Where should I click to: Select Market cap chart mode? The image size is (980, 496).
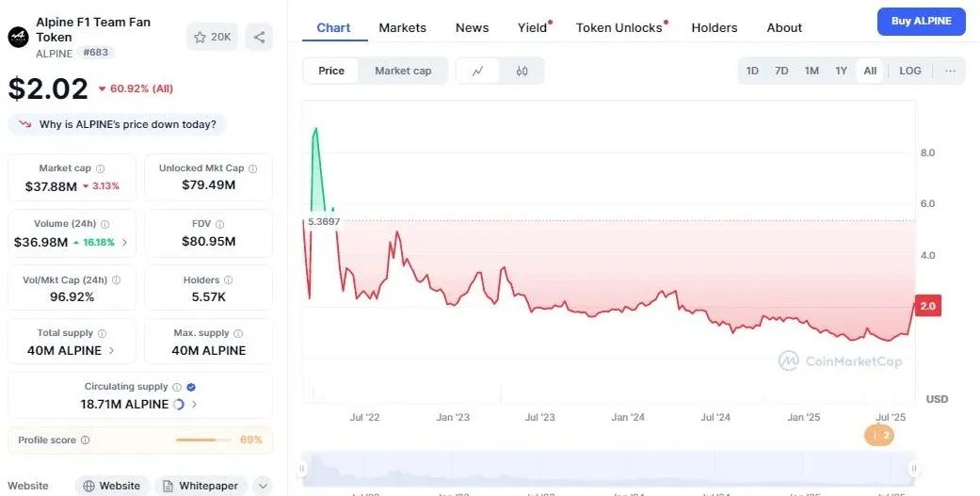pyautogui.click(x=403, y=71)
